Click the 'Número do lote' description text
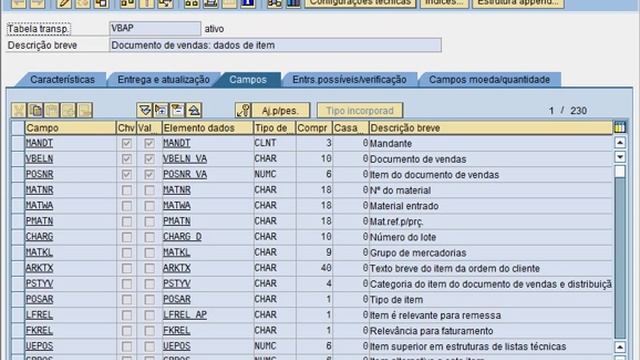The width and height of the screenshot is (640, 360). pos(403,237)
